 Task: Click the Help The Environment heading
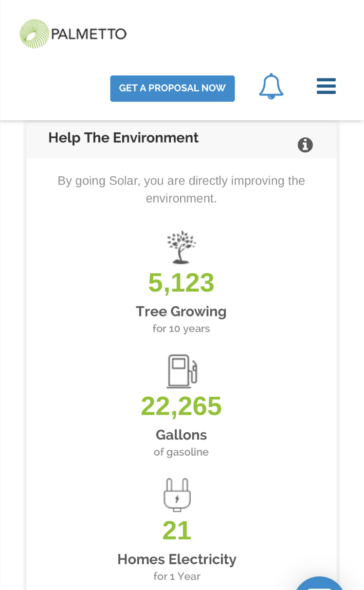click(124, 138)
